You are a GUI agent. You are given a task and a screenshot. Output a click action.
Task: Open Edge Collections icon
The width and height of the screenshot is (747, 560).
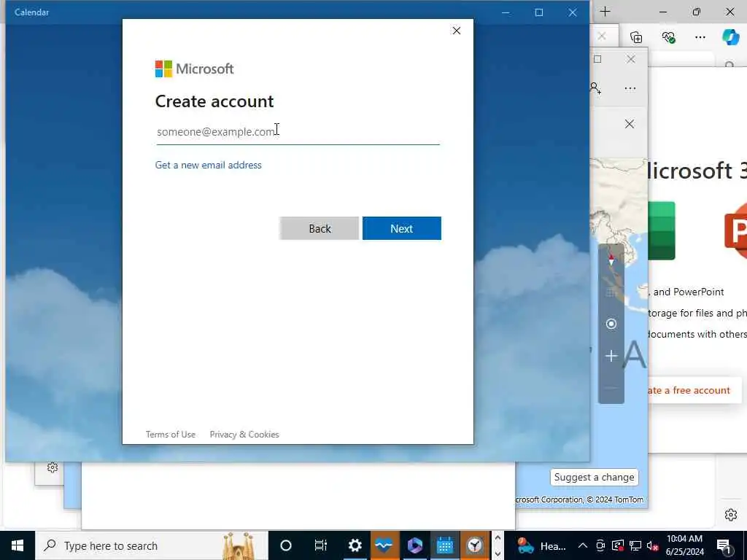636,37
